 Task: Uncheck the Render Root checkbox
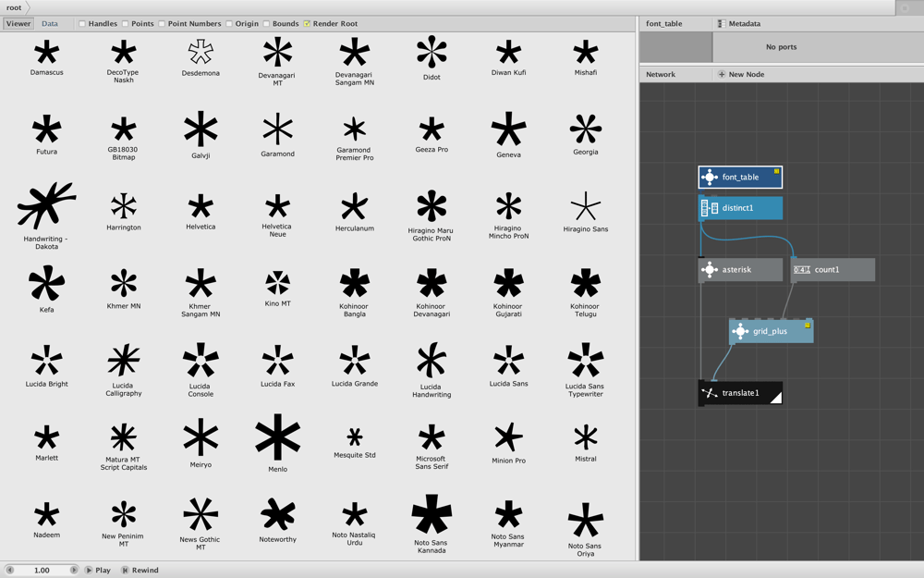307,24
